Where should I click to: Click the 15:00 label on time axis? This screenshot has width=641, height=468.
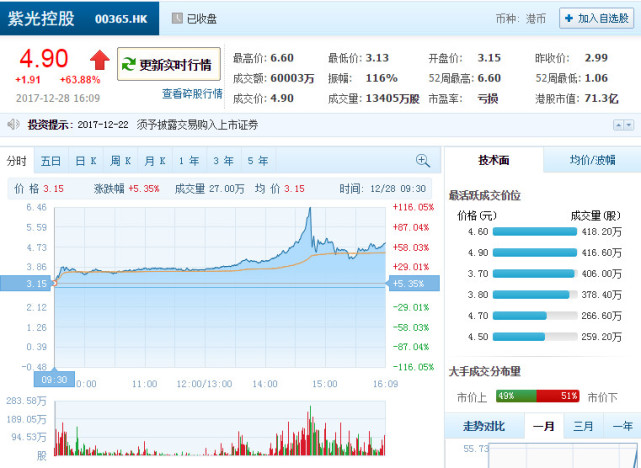[x=325, y=384]
